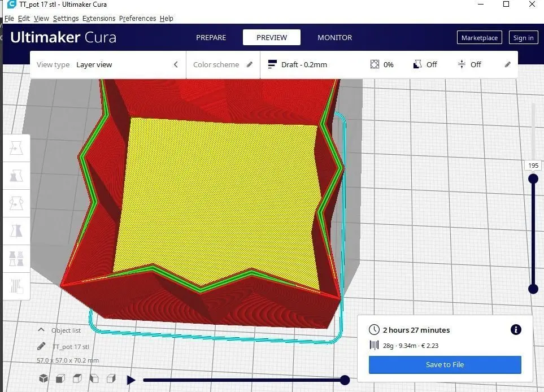Click the 28g · 9.34m · € 2.23 material cost
This screenshot has height=392, width=544.
[411, 346]
